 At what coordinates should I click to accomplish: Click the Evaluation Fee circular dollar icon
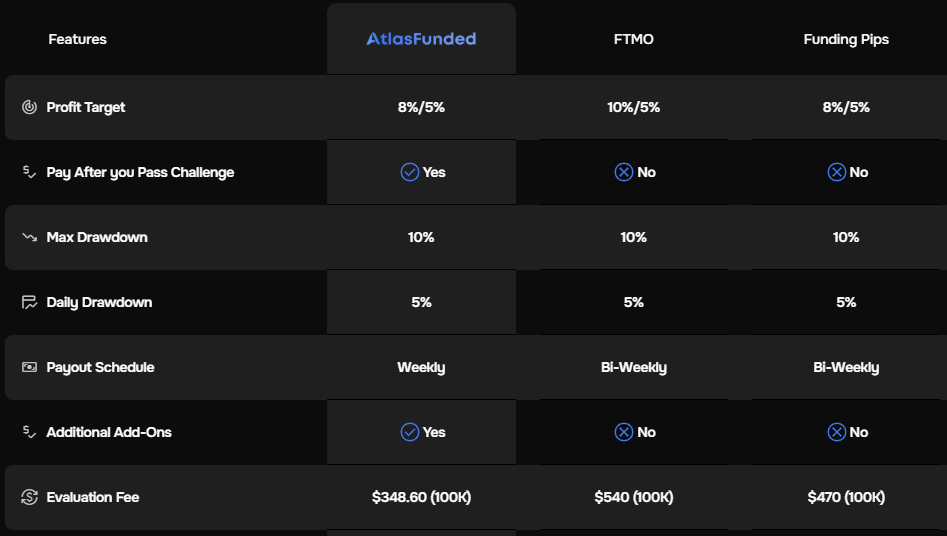pyautogui.click(x=29, y=497)
